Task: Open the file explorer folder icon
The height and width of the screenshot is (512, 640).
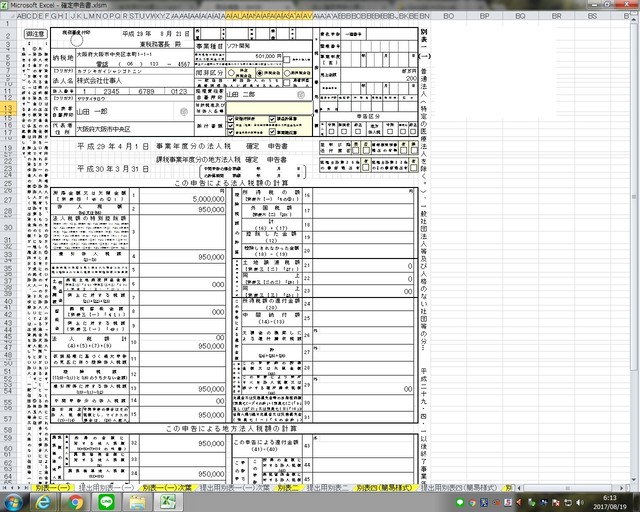Action: [x=138, y=502]
